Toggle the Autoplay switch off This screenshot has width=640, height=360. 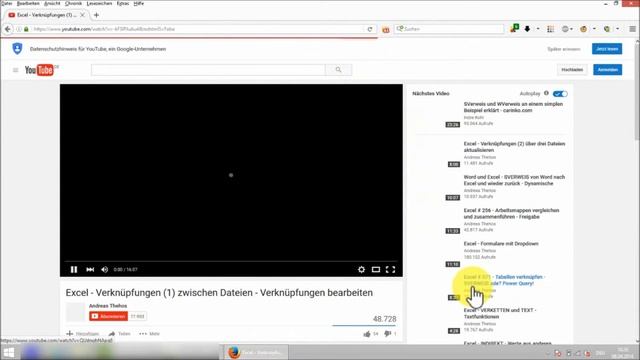tap(560, 94)
